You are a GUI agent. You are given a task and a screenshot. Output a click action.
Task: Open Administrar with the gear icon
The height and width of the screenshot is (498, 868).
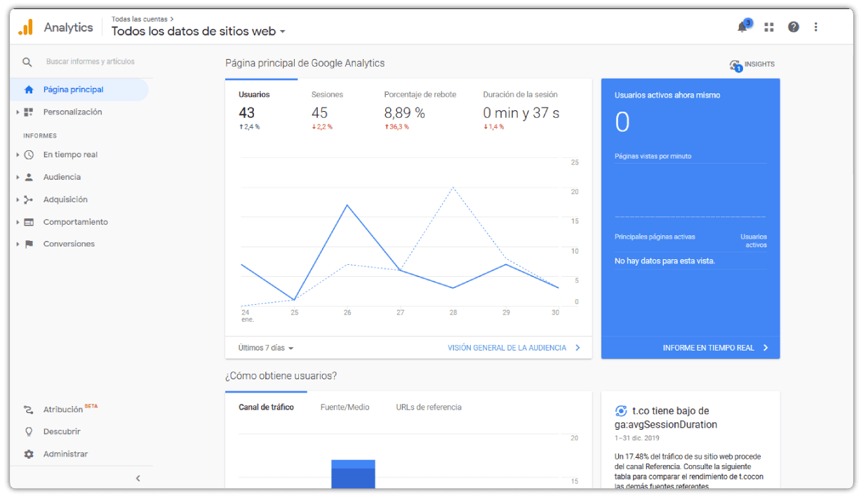click(x=27, y=454)
